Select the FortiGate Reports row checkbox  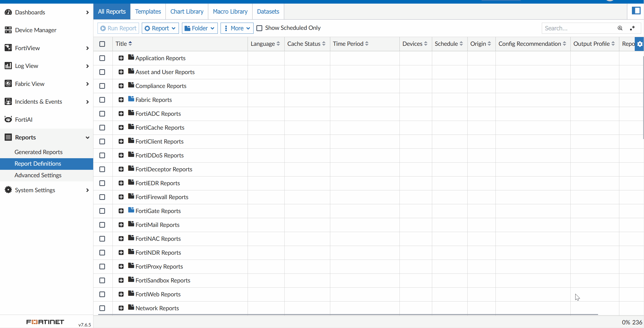(x=102, y=211)
